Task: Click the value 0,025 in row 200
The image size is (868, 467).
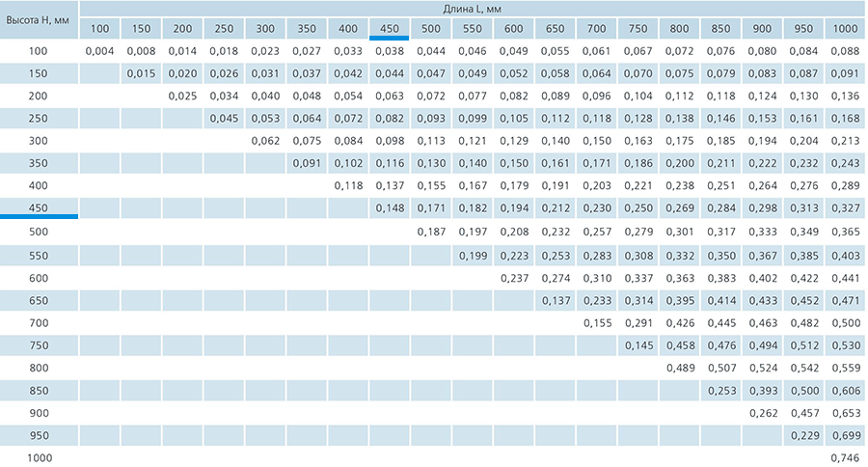Action: [182, 96]
